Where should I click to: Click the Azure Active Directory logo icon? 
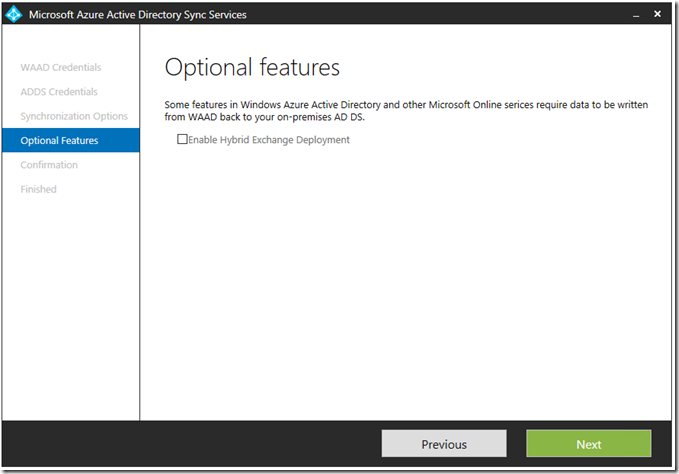[14, 14]
